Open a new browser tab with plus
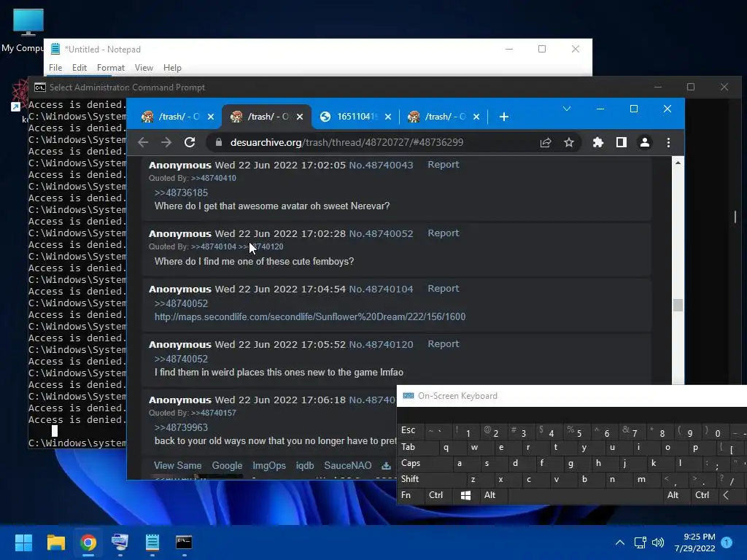This screenshot has height=560, width=747. point(504,117)
